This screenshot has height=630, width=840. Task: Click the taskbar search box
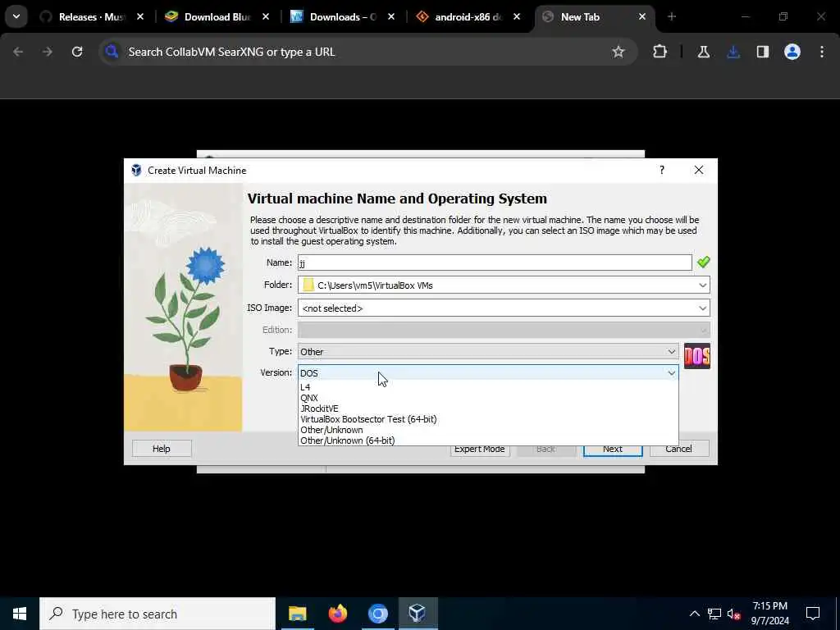pyautogui.click(x=157, y=614)
